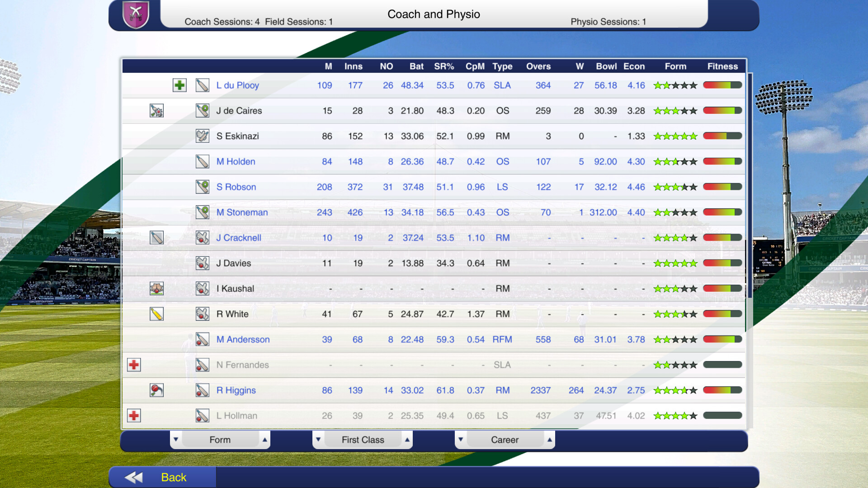868x488 pixels.
Task: Expand the Form selector down arrow
Action: pos(176,440)
